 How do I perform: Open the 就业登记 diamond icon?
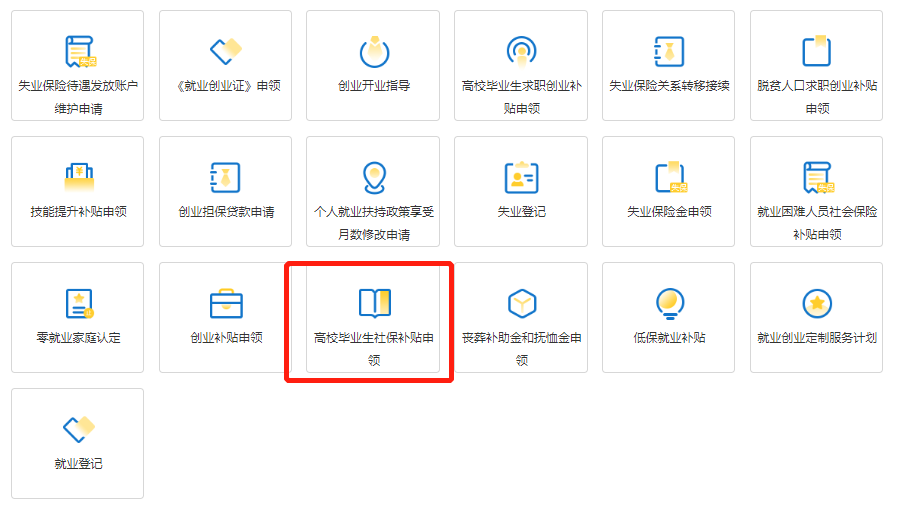pos(79,429)
